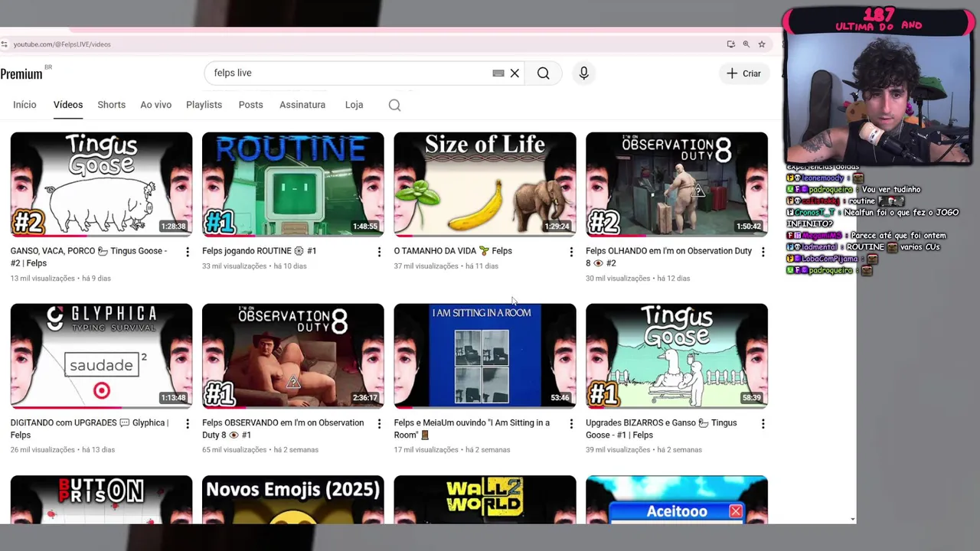
Task: Click the scrollbar down arrow
Action: (x=853, y=520)
